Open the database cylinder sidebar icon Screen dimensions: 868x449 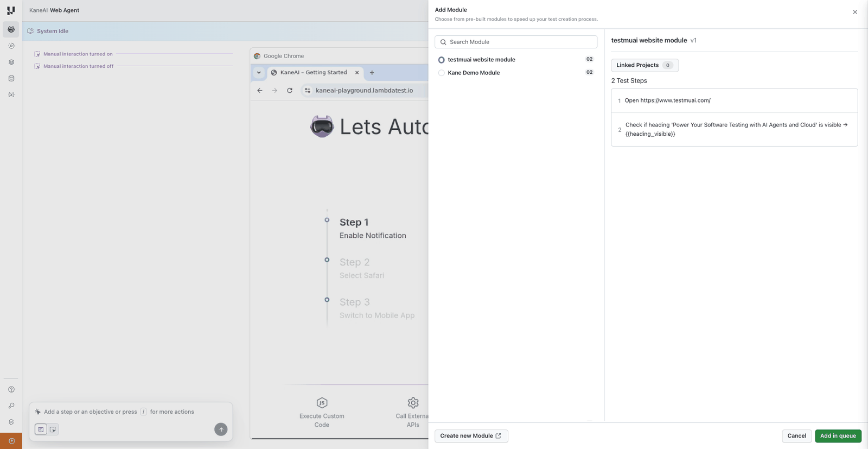click(11, 79)
